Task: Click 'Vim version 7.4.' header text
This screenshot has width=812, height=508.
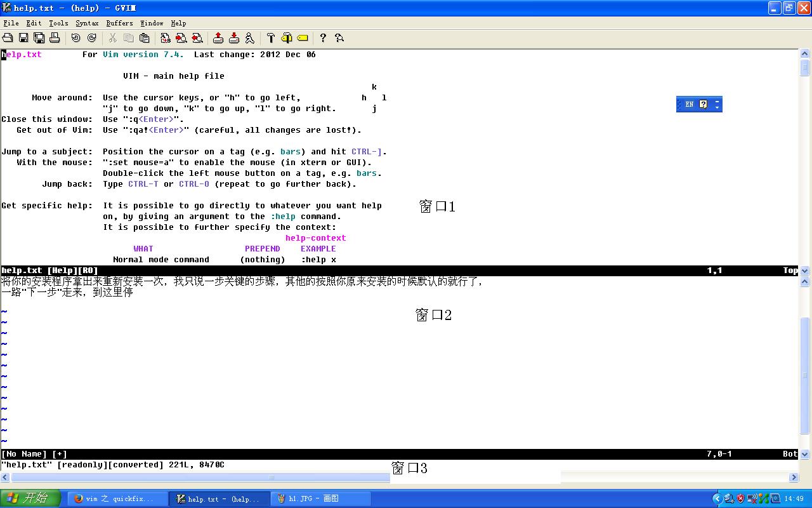Action: pyautogui.click(x=143, y=55)
